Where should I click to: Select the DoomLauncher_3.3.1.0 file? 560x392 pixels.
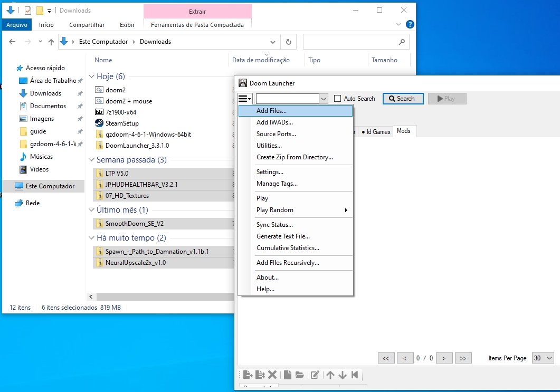[x=137, y=145]
